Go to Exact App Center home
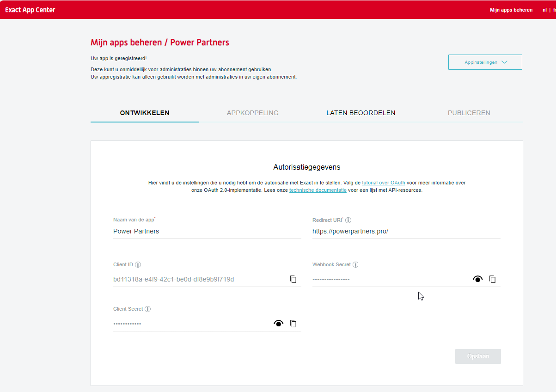Image resolution: width=556 pixels, height=392 pixels. click(x=30, y=10)
